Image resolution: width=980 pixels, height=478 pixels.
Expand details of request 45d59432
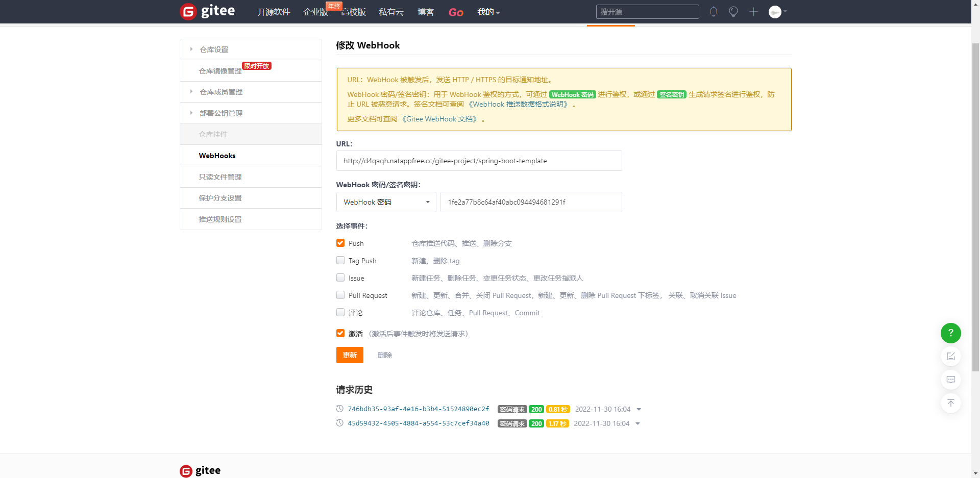[x=638, y=424]
